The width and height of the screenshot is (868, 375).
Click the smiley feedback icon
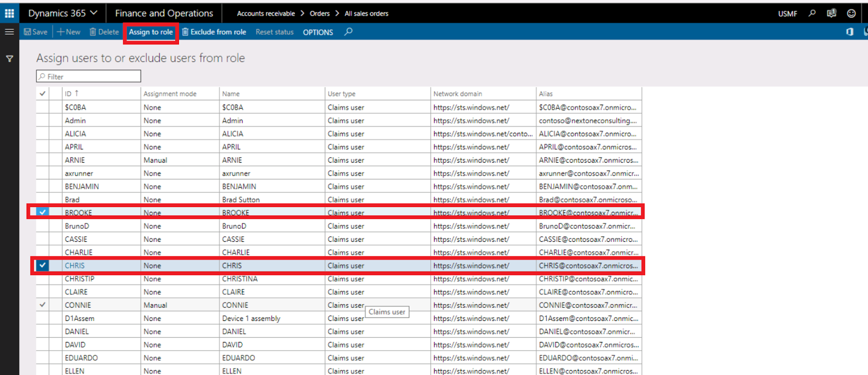tap(851, 13)
